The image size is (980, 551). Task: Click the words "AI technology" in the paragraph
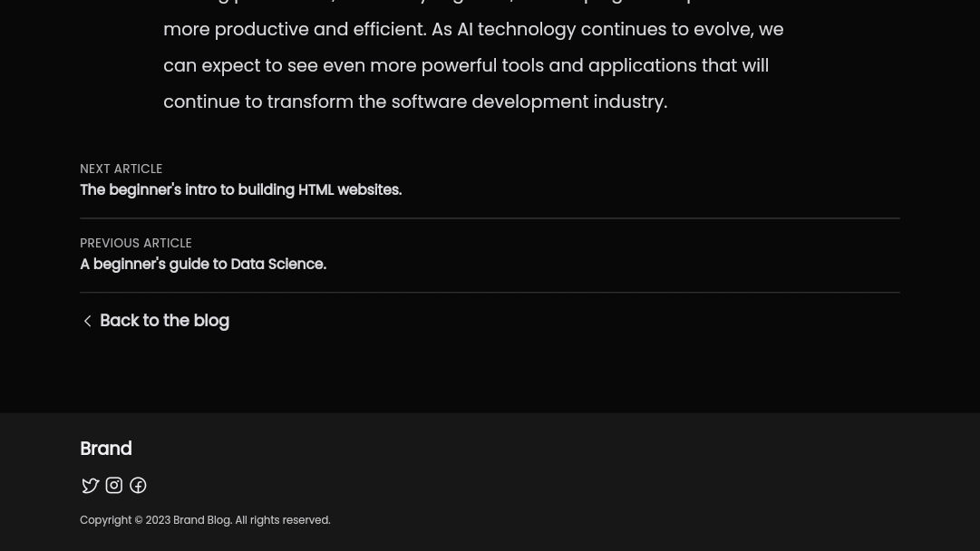pyautogui.click(x=516, y=29)
